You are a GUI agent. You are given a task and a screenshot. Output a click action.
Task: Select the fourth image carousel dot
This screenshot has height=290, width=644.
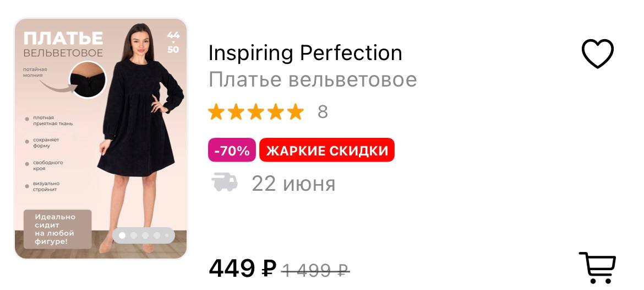(157, 235)
